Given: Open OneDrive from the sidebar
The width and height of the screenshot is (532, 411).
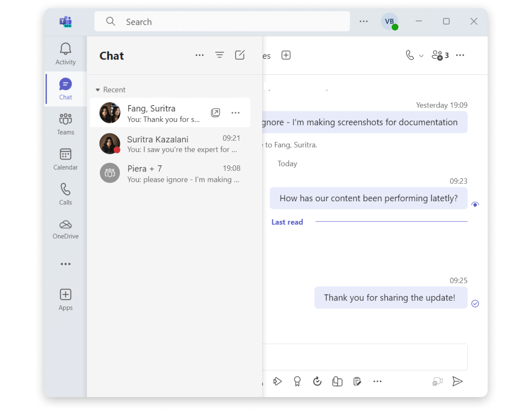Looking at the screenshot, I should tap(65, 229).
